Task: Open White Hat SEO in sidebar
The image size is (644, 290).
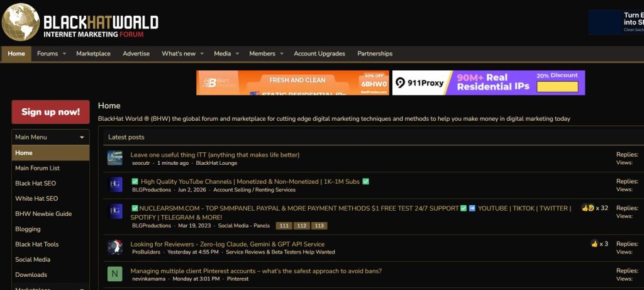Action: (x=50, y=198)
